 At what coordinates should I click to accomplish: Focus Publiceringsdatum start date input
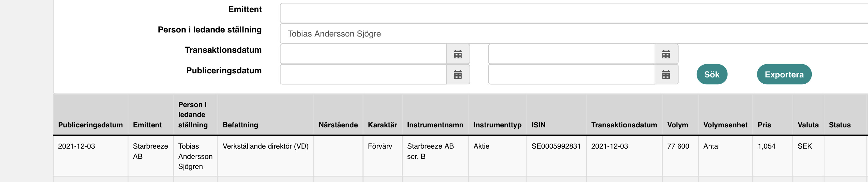[x=363, y=75]
